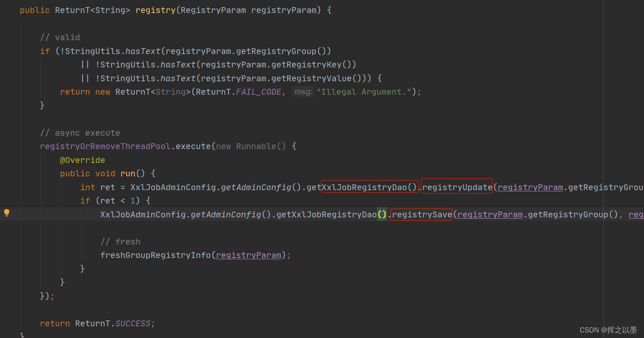Click 'registrySave' method call
The image size is (644, 338).
[x=422, y=214]
